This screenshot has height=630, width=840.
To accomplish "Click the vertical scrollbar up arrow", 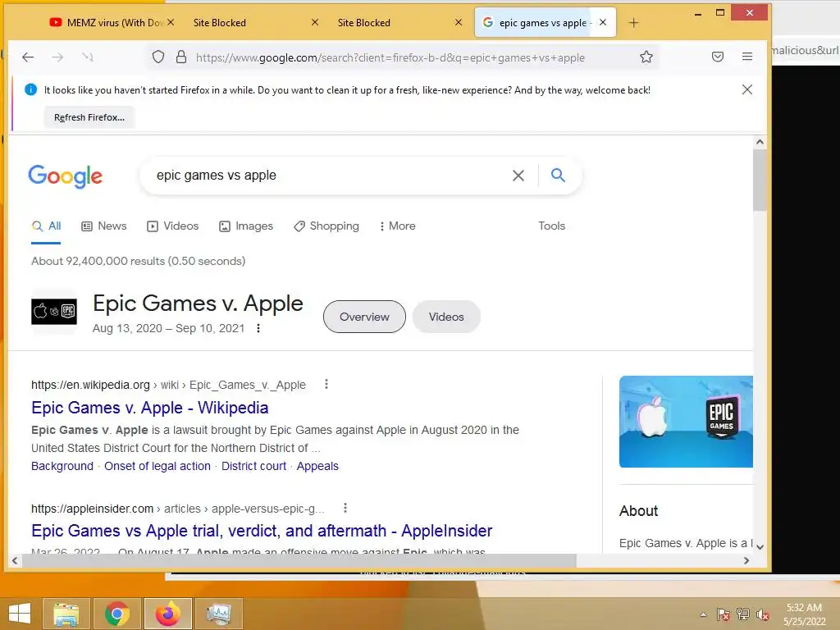I will (x=760, y=142).
